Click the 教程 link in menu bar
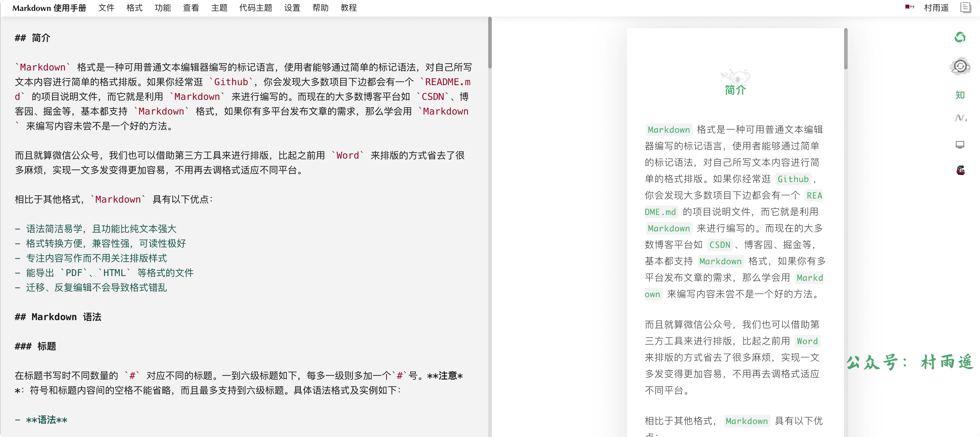This screenshot has height=437, width=980. 349,8
